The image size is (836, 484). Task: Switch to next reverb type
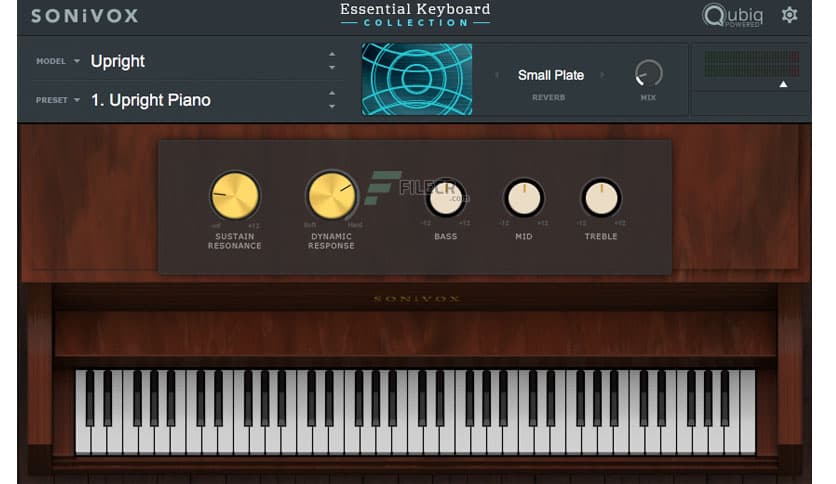pos(602,75)
